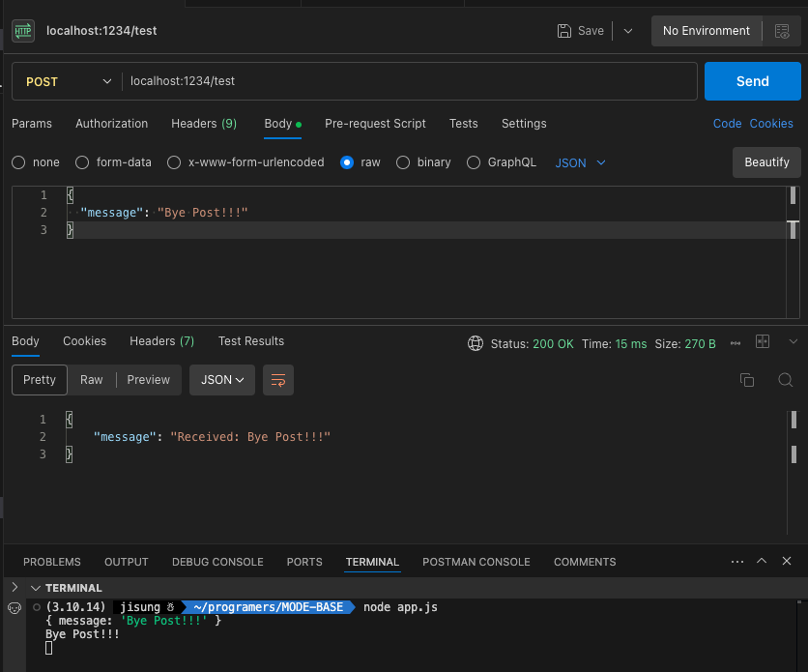The image size is (808, 672).
Task: Select the request Body tab
Action: 282,124
